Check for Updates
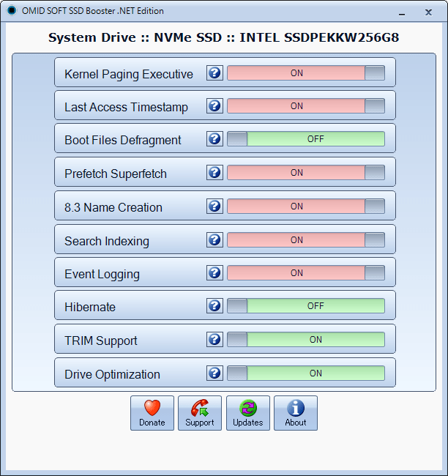The image size is (448, 476). point(248,413)
